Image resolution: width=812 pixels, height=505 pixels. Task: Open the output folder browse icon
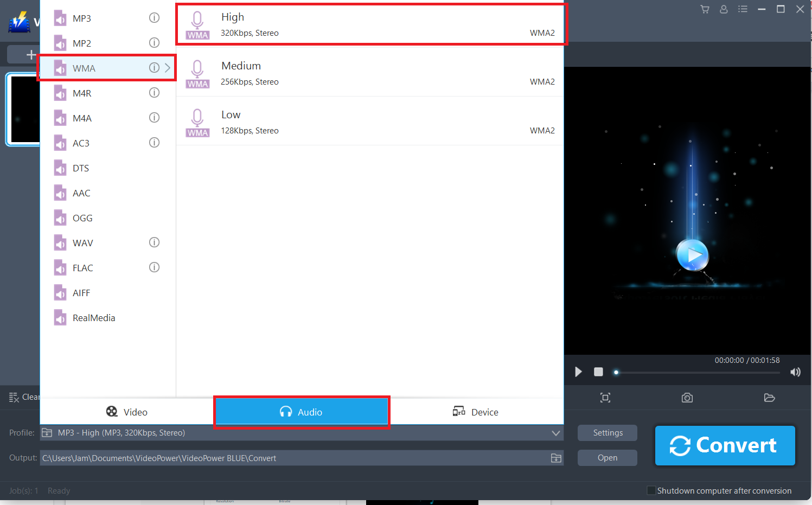(556, 458)
